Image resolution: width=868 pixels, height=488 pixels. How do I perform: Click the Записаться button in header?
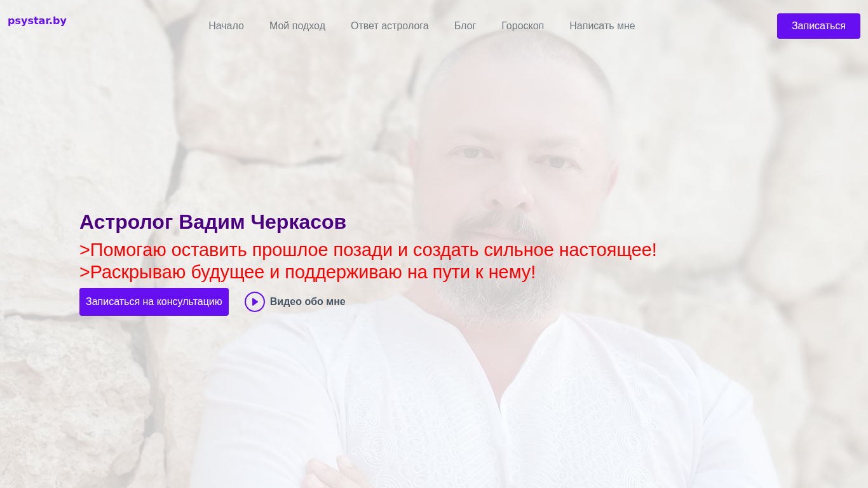pos(818,26)
